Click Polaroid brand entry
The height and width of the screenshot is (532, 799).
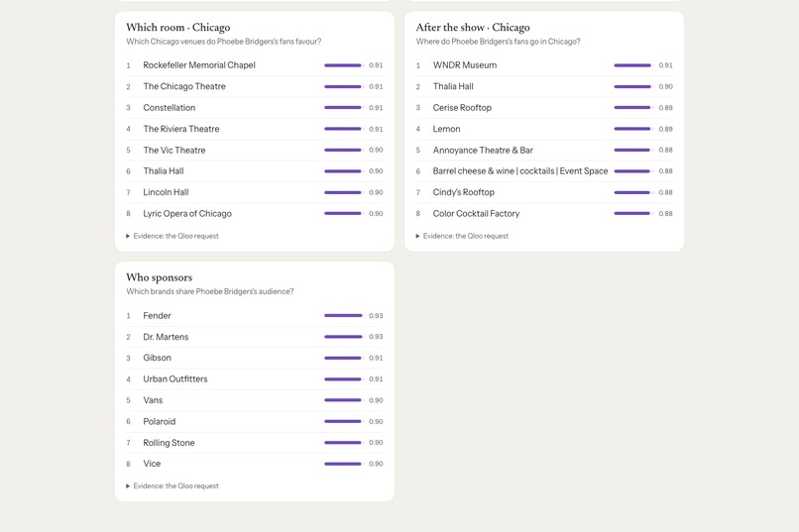pyautogui.click(x=255, y=421)
